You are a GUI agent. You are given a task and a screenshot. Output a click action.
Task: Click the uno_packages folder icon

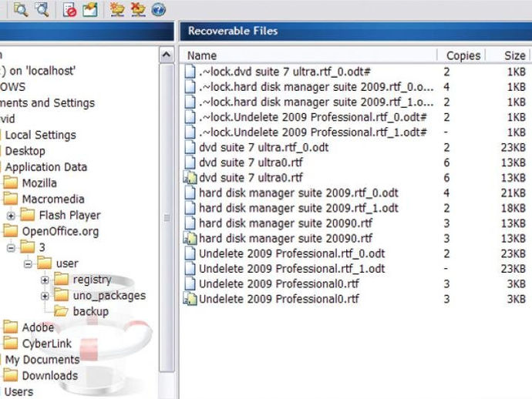click(62, 295)
